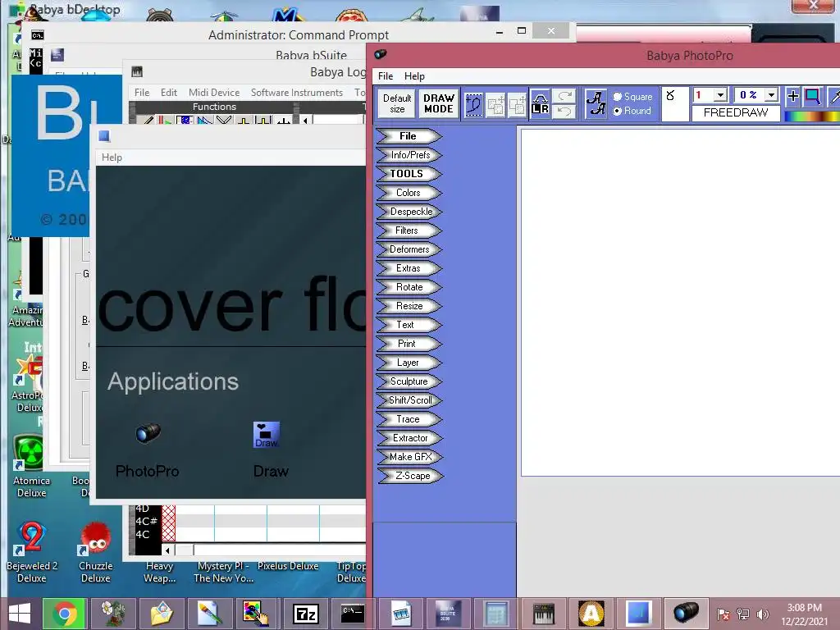The height and width of the screenshot is (630, 840).
Task: Open Software Instruments menu in Babya Logic
Action: pos(297,93)
